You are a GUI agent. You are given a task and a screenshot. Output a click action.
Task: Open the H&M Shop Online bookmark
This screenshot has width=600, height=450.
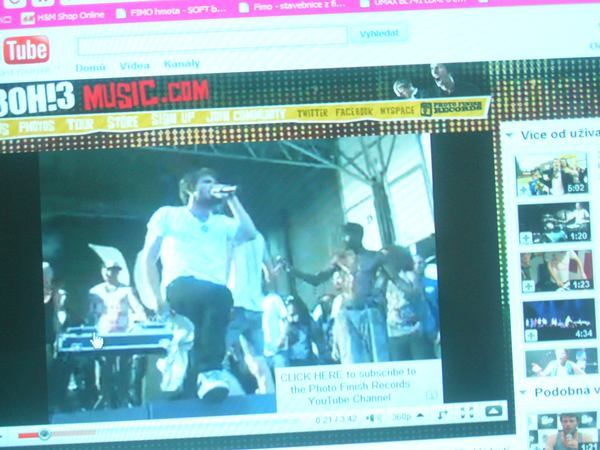point(63,16)
